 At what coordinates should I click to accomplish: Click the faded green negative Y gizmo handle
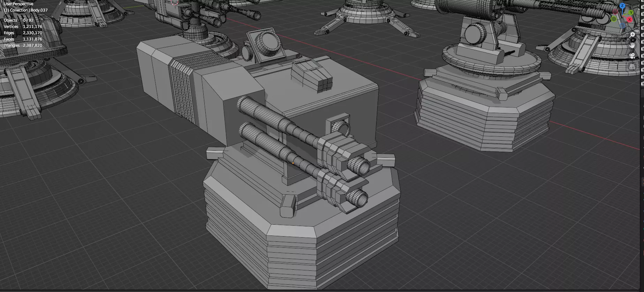(x=614, y=19)
